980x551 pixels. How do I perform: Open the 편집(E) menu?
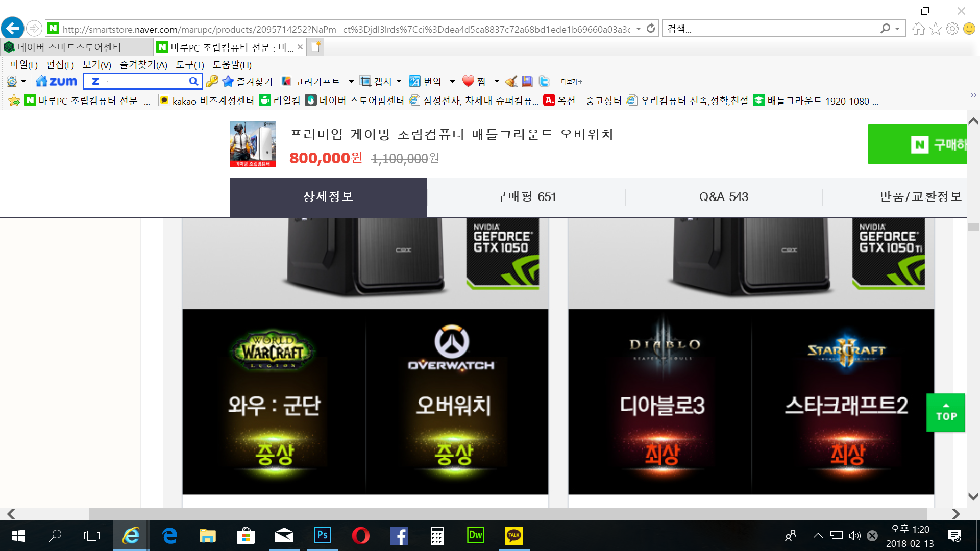tap(60, 65)
